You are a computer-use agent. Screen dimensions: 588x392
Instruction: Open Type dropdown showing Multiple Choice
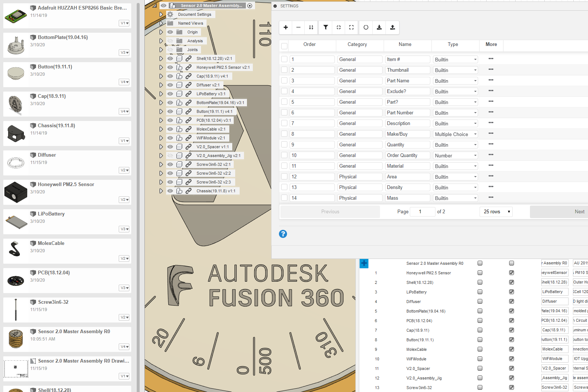pyautogui.click(x=456, y=134)
